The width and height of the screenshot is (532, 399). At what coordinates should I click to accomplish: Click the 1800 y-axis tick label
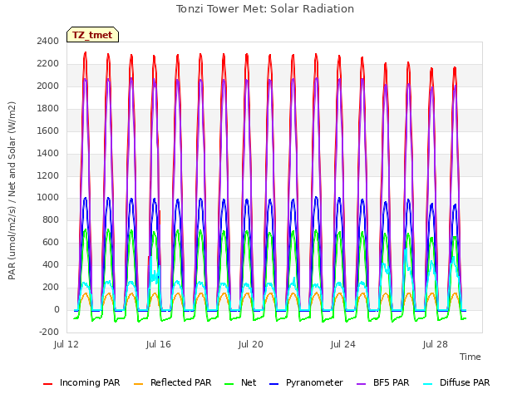click(x=48, y=108)
